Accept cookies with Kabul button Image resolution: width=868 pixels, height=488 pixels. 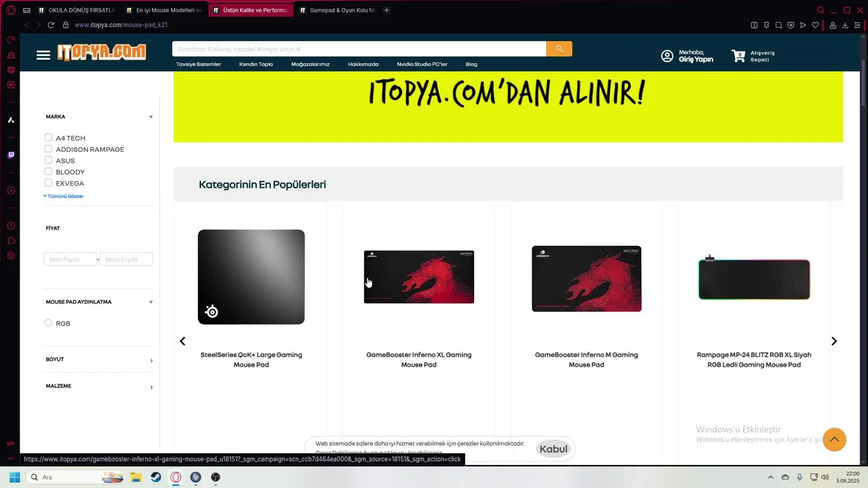pyautogui.click(x=553, y=449)
